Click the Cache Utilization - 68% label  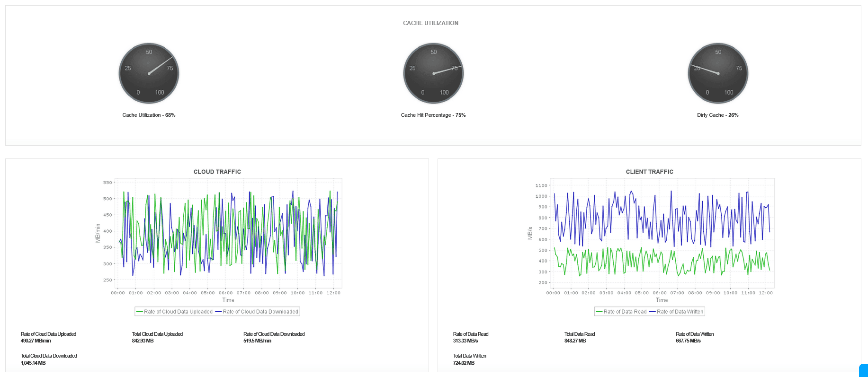(149, 115)
